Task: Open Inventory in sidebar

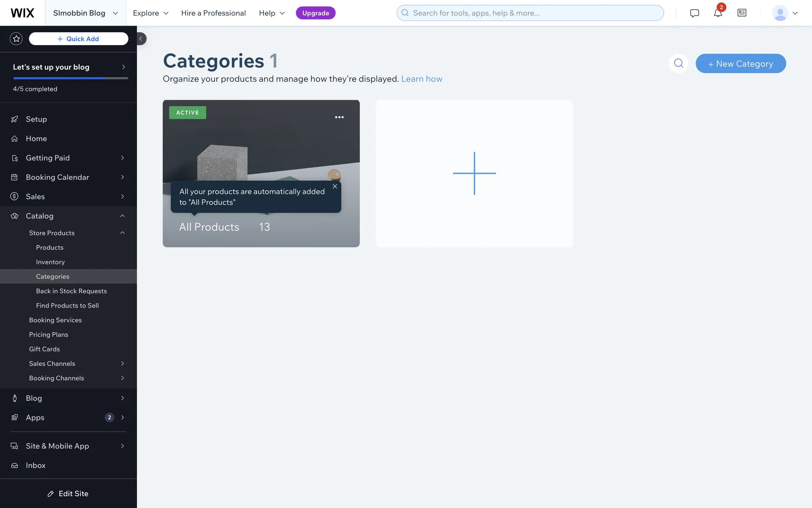Action: click(x=50, y=262)
